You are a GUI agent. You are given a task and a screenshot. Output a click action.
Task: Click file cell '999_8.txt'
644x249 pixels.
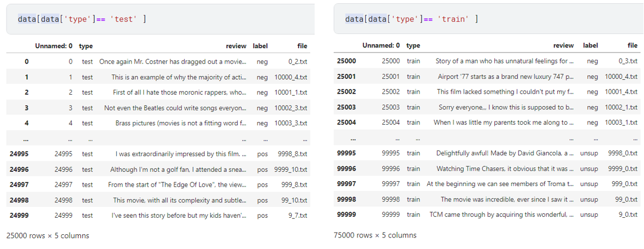294,185
